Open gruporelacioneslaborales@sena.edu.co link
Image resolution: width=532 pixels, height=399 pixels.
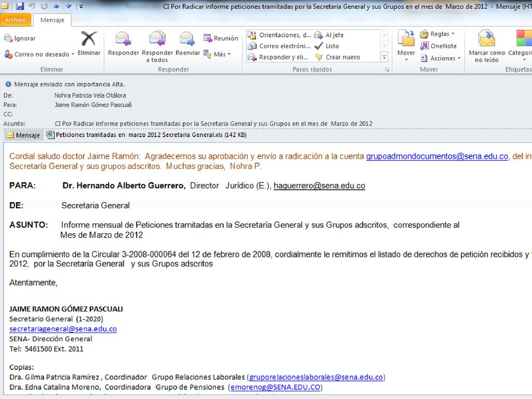click(x=316, y=377)
